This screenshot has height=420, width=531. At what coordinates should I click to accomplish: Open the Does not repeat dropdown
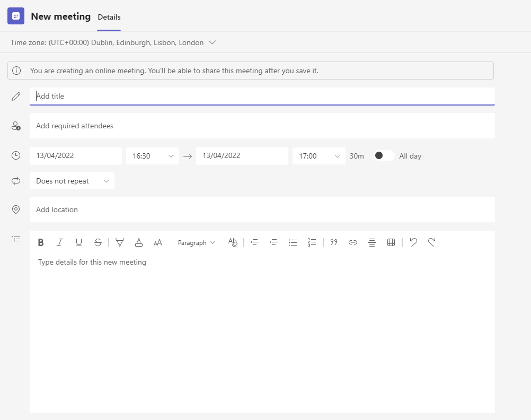click(x=72, y=181)
